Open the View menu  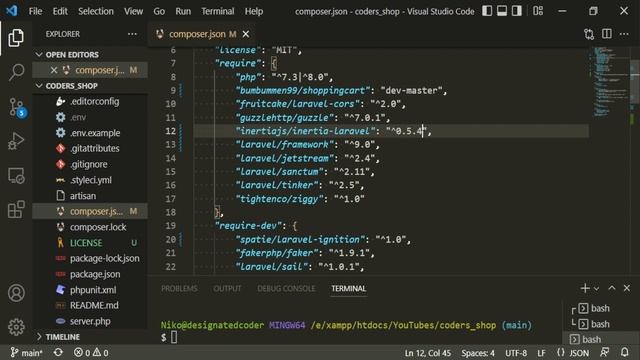point(133,11)
